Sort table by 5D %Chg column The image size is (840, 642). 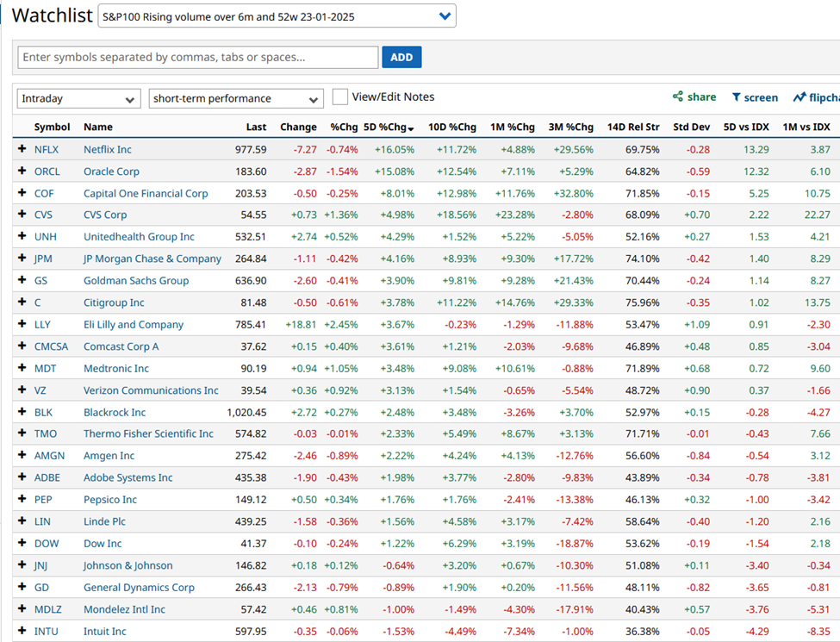(x=389, y=128)
